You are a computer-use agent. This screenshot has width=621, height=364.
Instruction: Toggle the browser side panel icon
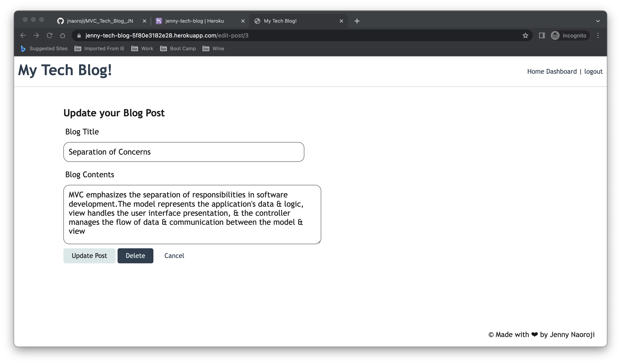click(542, 35)
